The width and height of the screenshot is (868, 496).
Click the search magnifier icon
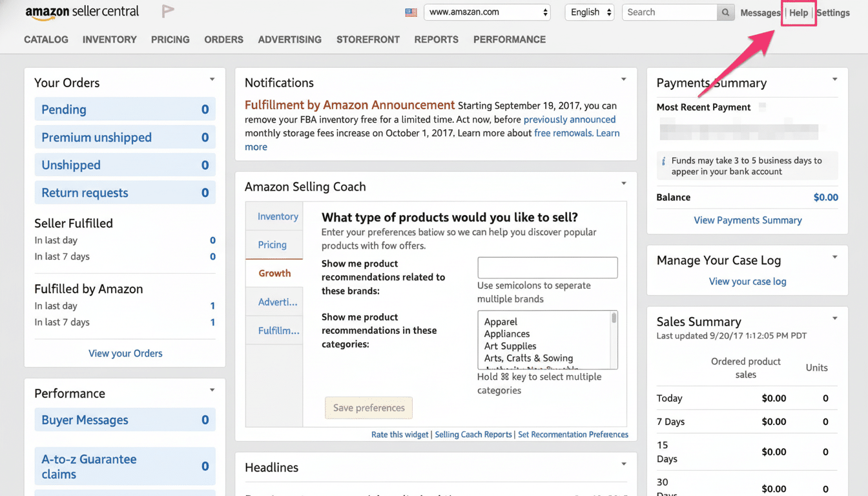[x=724, y=12]
